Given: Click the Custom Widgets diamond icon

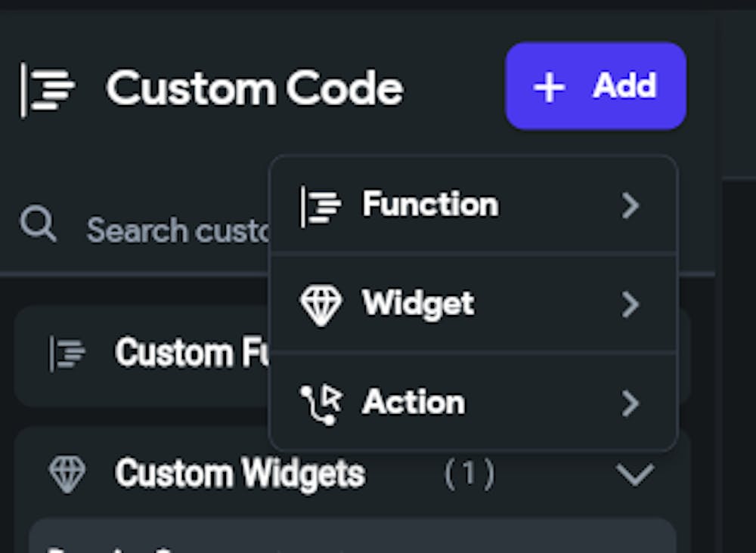Looking at the screenshot, I should (x=67, y=474).
